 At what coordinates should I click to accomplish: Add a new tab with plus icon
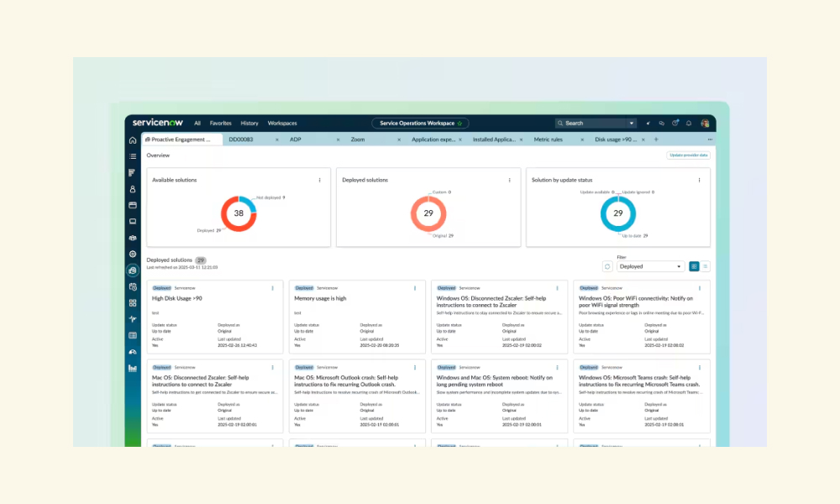tap(656, 139)
